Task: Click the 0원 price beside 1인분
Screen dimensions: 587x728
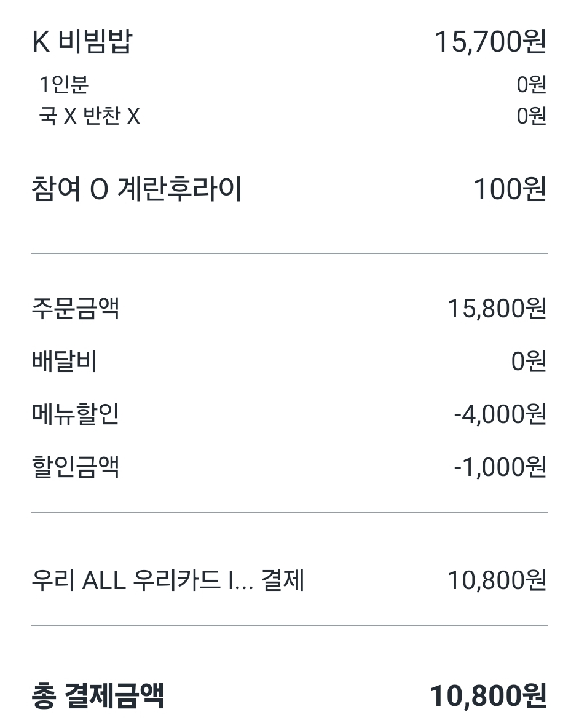Action: point(531,85)
